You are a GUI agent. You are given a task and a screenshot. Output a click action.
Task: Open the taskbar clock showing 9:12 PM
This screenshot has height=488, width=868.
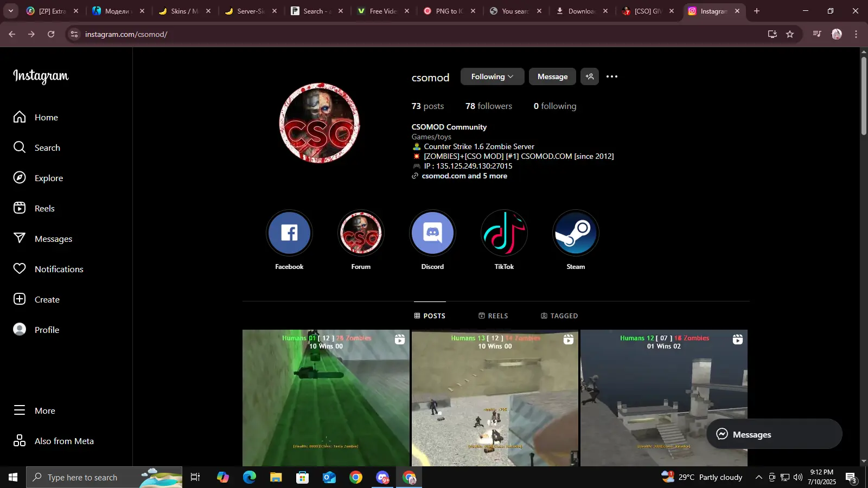[x=822, y=477]
